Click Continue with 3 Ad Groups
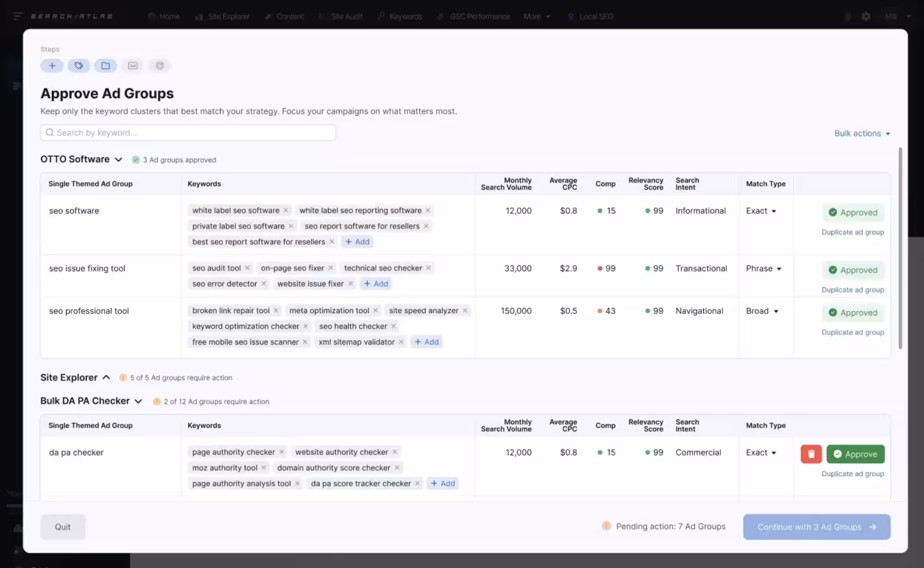The image size is (924, 568). [x=816, y=527]
